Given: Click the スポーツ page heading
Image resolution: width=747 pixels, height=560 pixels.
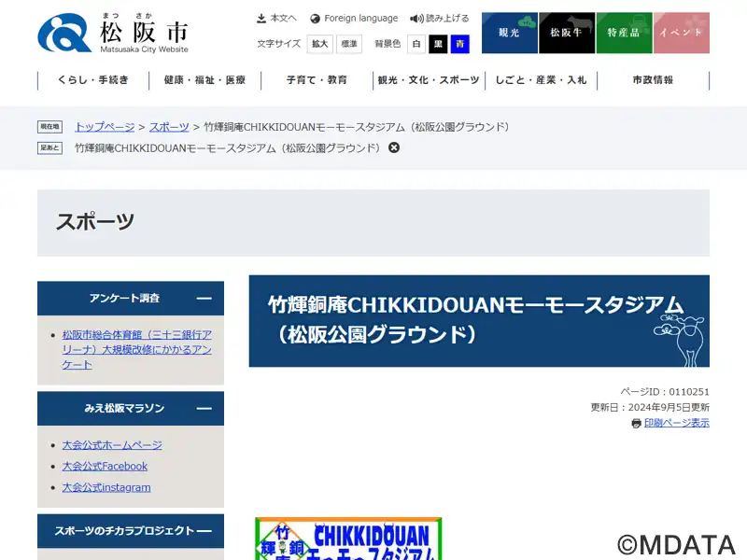Looking at the screenshot, I should [95, 222].
